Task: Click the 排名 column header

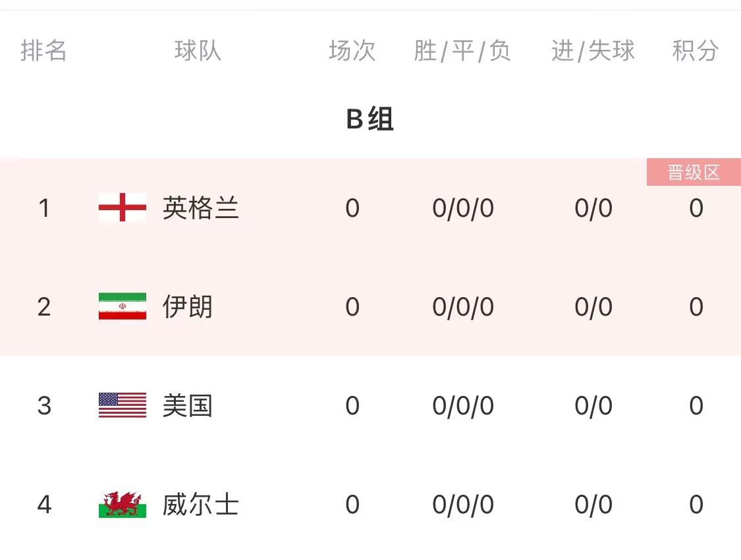Action: (x=43, y=51)
